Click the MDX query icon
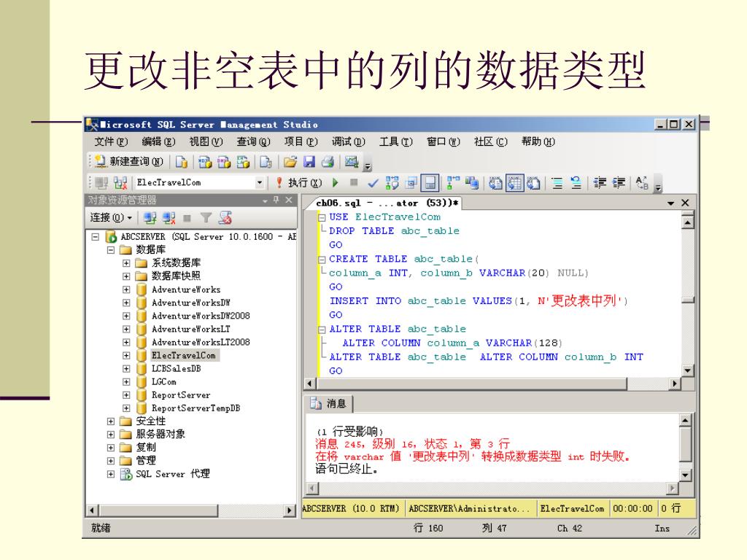Viewport: 747px width, 560px height. 205,162
